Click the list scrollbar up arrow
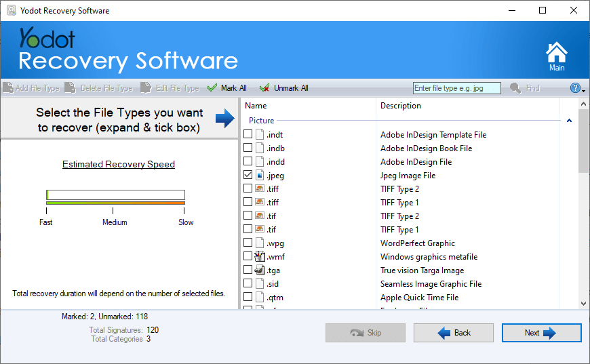The width and height of the screenshot is (590, 364). pyautogui.click(x=584, y=104)
